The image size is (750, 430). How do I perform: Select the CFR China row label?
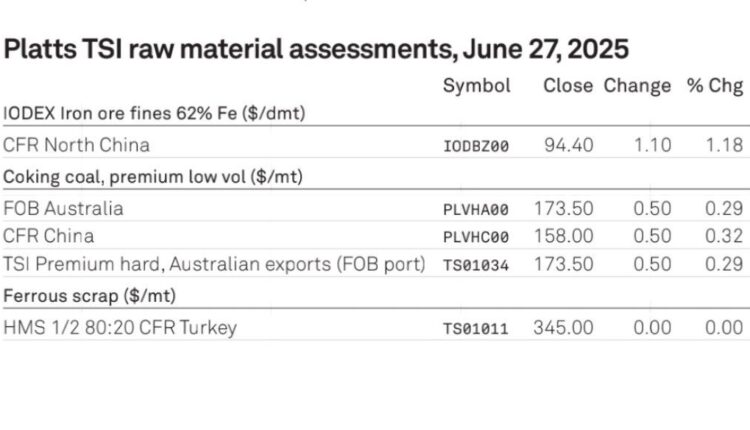48,236
